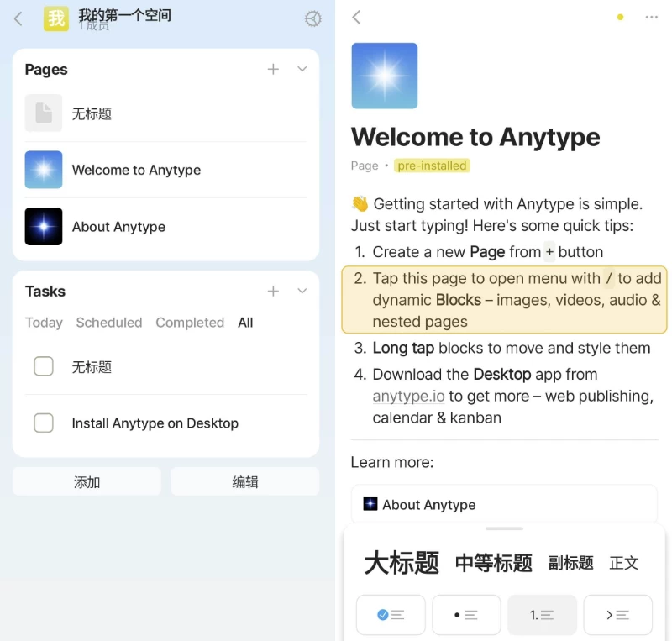Check the 无标题 task checkbox
The width and height of the screenshot is (672, 641).
(44, 367)
